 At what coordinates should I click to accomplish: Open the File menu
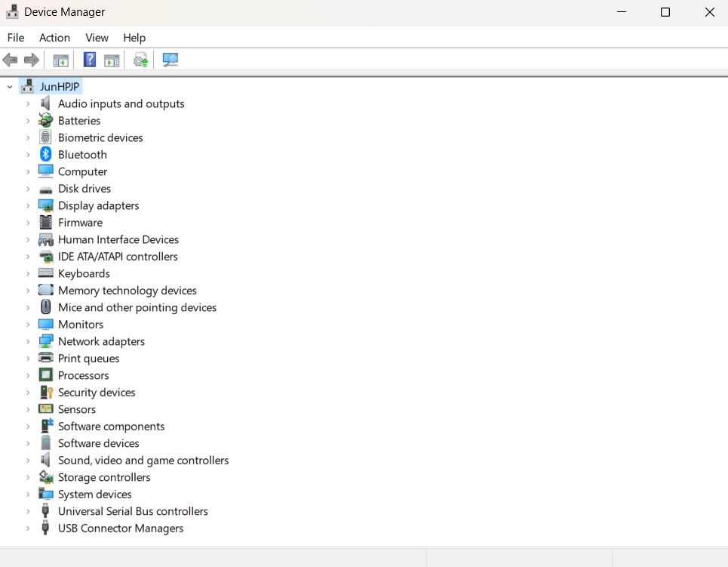pos(15,37)
